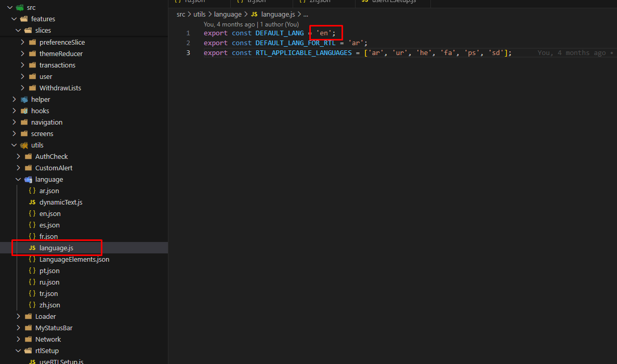Click line number 2 in the gutter
The height and width of the screenshot is (364, 617).
pyautogui.click(x=188, y=43)
